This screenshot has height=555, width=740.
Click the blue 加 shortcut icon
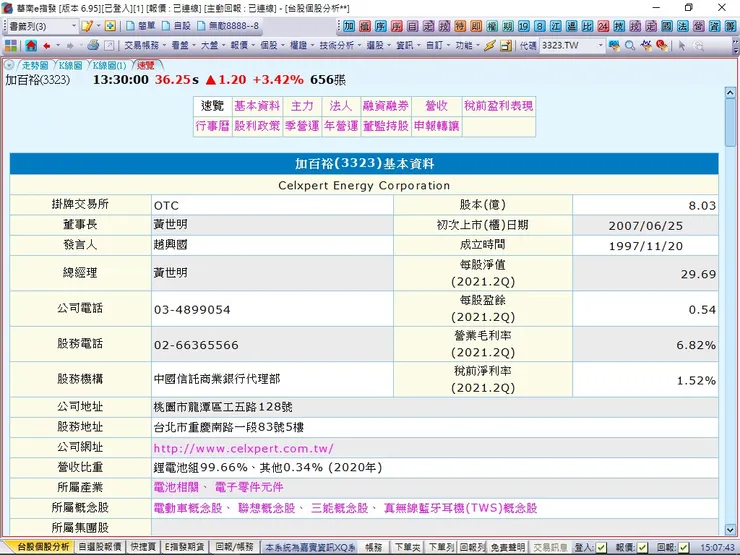[349, 26]
